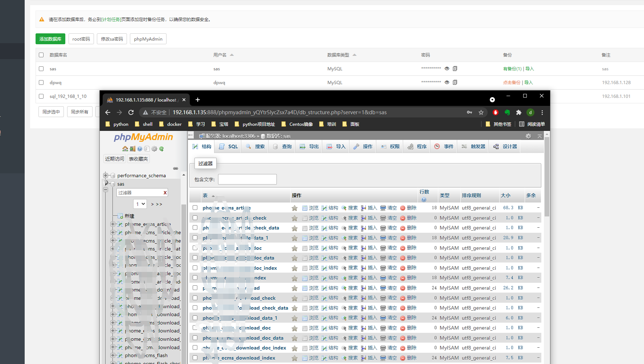Open the 阅读清单 reading list

click(532, 124)
